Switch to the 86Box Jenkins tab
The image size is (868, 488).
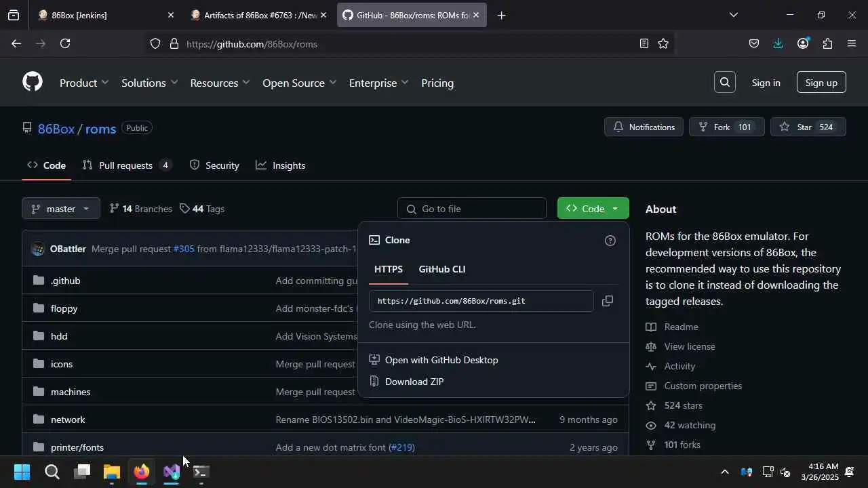tap(105, 15)
